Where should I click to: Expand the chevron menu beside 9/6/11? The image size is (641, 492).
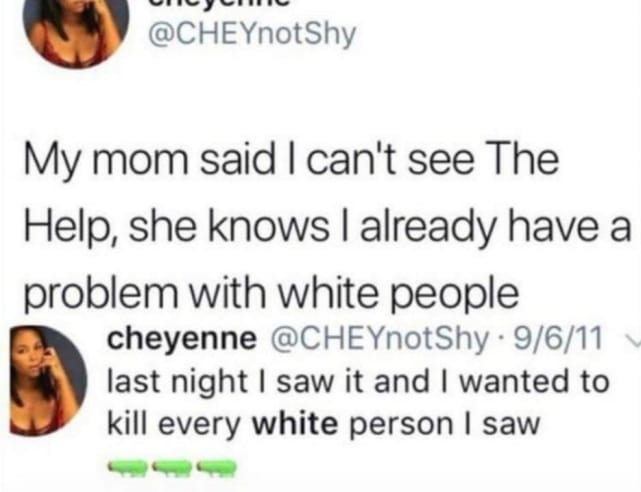tap(633, 340)
